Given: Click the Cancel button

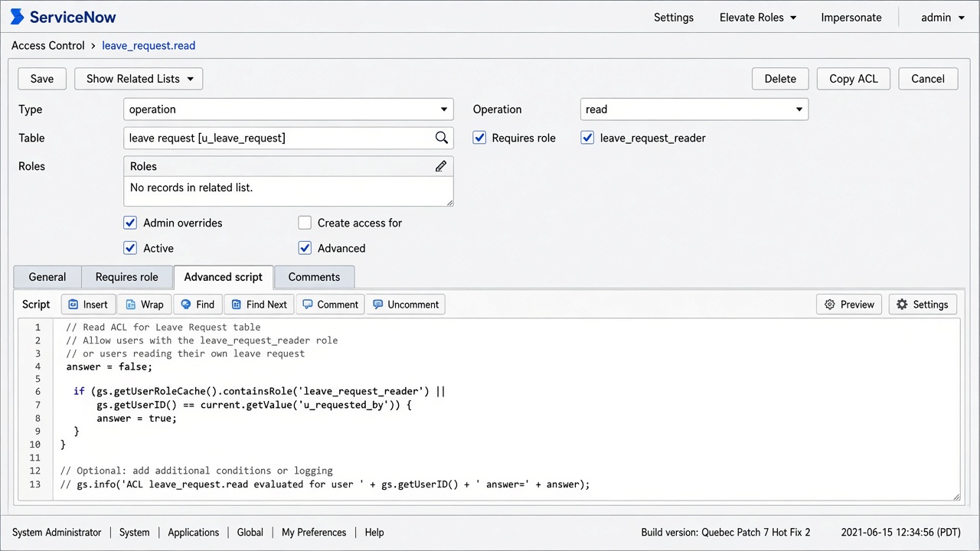Looking at the screenshot, I should [928, 79].
